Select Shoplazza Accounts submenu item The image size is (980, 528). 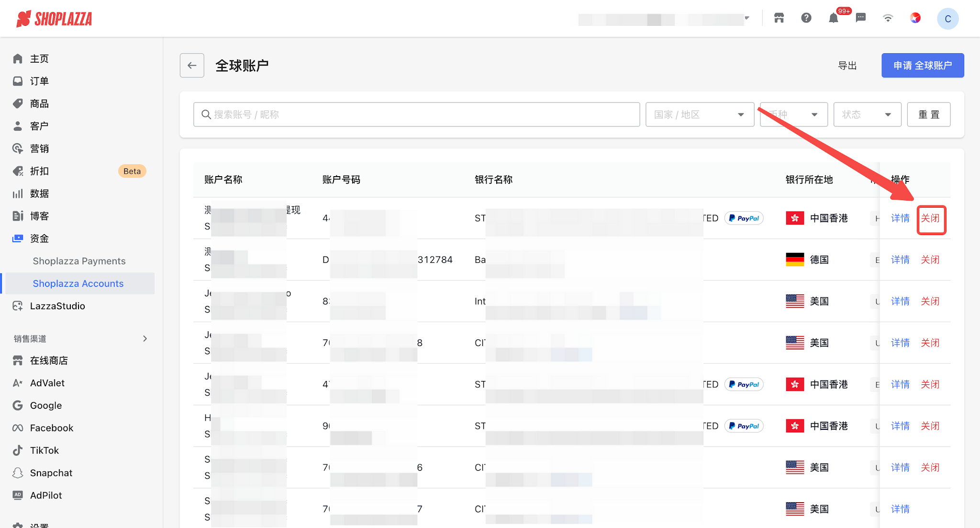[x=79, y=283]
